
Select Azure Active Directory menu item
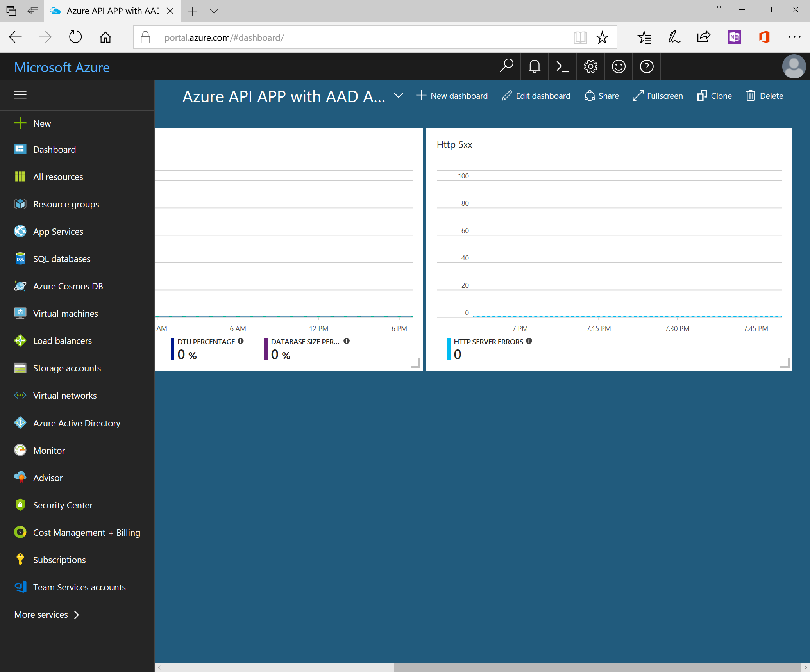(x=77, y=423)
